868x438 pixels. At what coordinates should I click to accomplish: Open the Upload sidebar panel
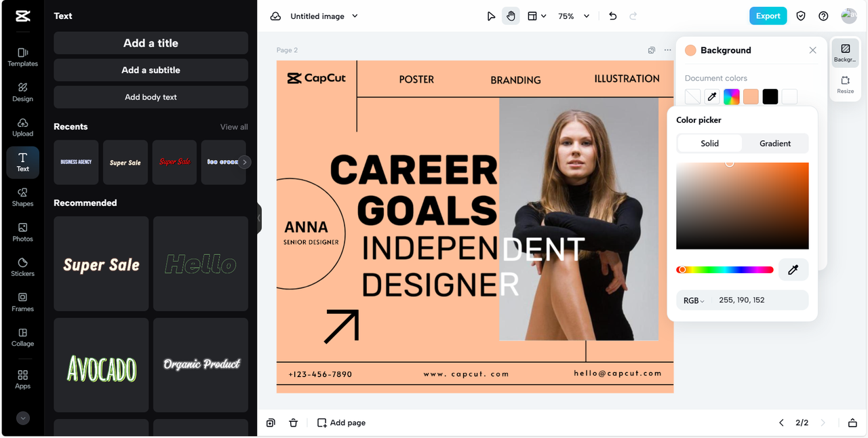(22, 127)
